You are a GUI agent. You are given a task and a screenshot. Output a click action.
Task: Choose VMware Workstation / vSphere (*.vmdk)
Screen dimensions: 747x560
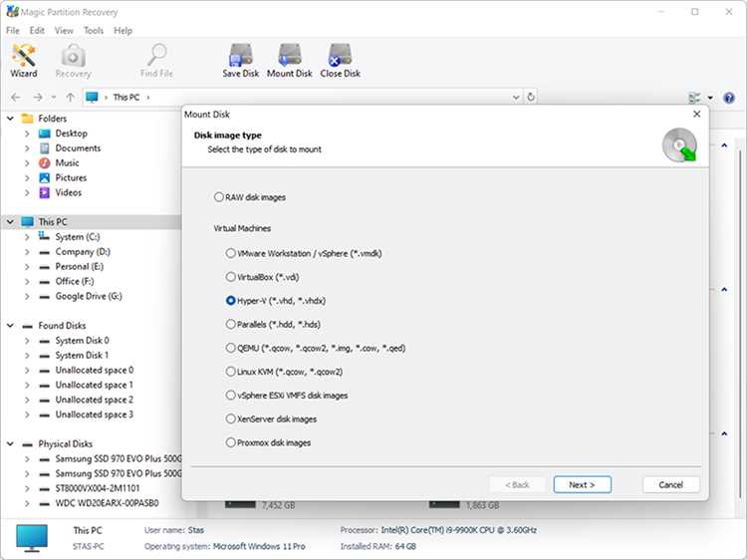231,253
